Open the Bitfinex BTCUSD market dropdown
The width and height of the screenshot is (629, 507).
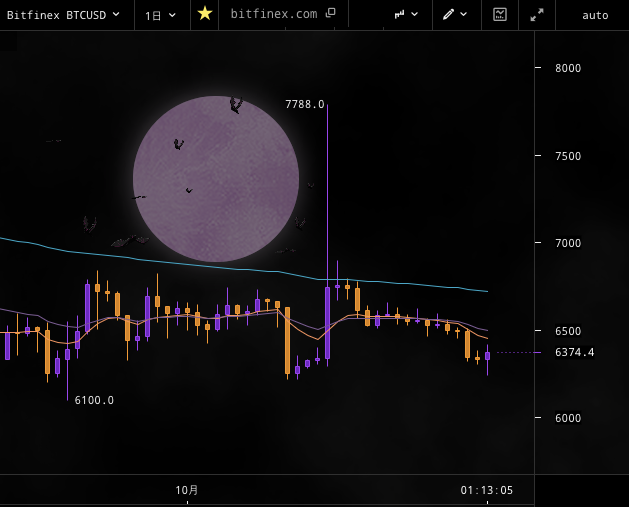coord(63,15)
